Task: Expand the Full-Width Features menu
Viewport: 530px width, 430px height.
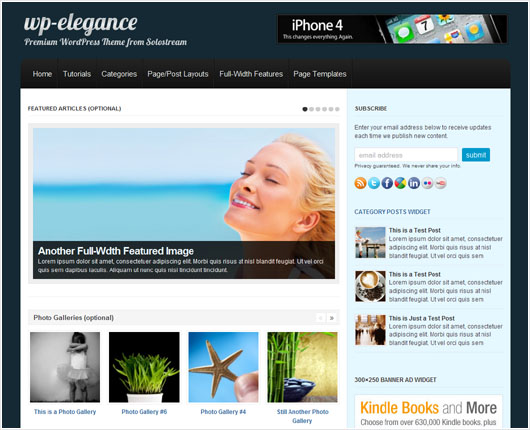Action: 251,74
